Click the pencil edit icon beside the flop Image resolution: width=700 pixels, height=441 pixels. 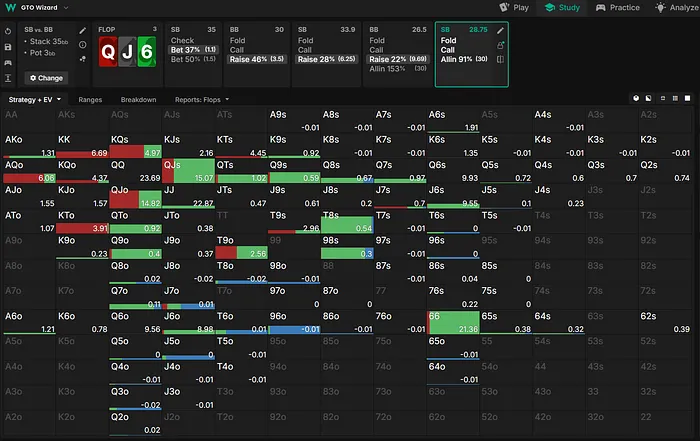pos(83,31)
